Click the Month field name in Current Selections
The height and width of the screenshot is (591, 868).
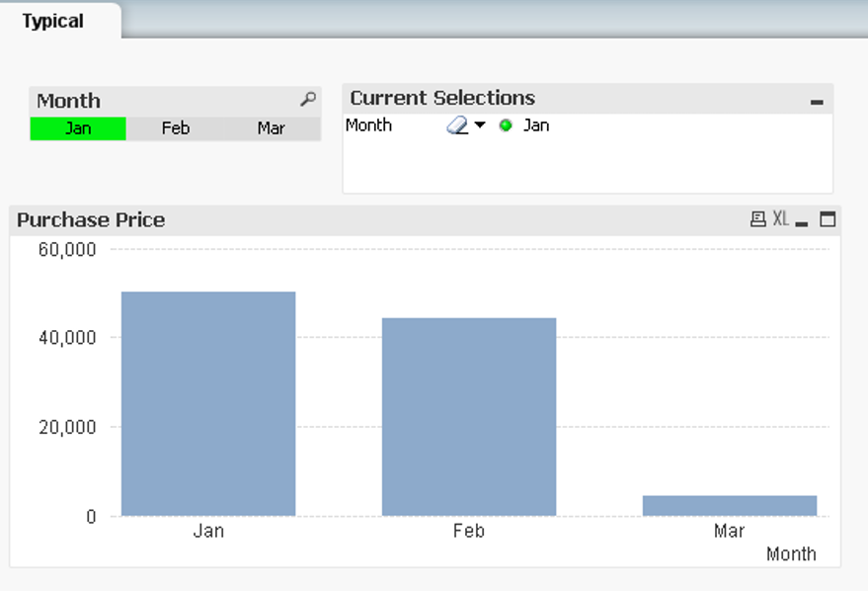[368, 126]
